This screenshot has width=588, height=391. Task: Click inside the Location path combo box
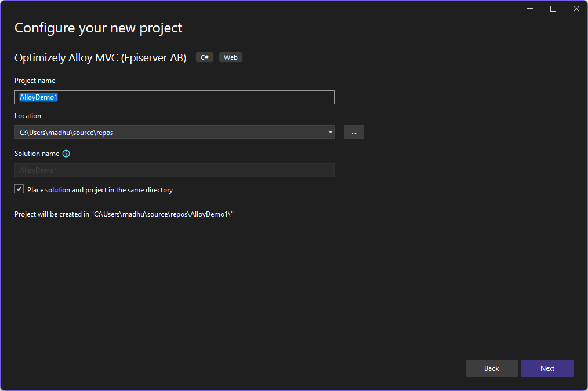(168, 133)
